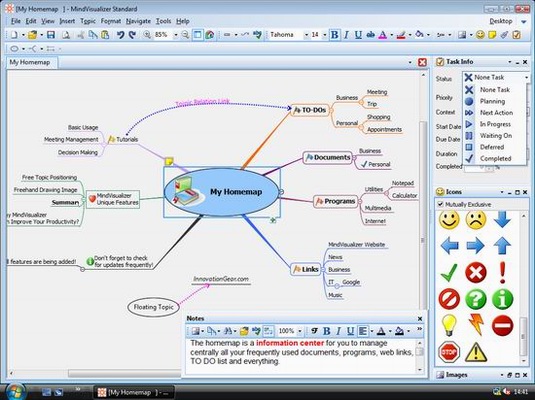Click the Undo arrow icon
This screenshot has height=400, width=535.
(120, 35)
